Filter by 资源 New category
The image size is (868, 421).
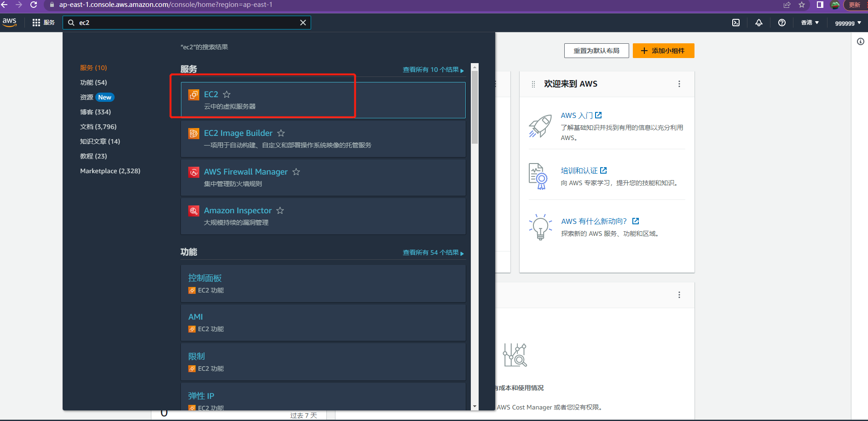tap(97, 97)
